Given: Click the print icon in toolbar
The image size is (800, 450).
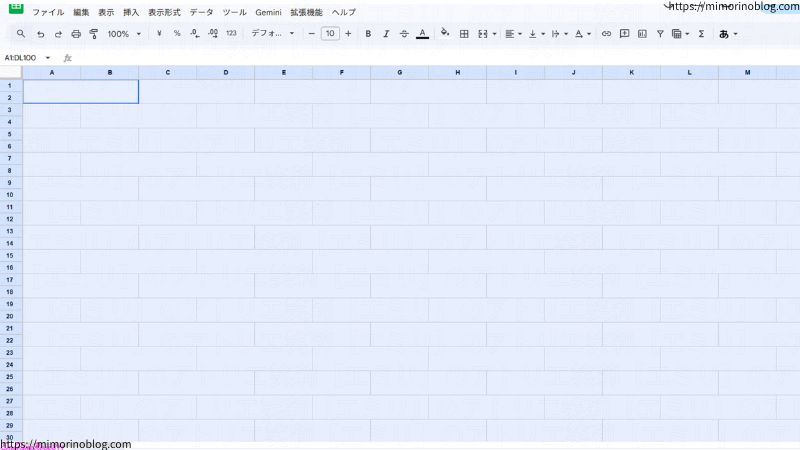Looking at the screenshot, I should (x=76, y=33).
